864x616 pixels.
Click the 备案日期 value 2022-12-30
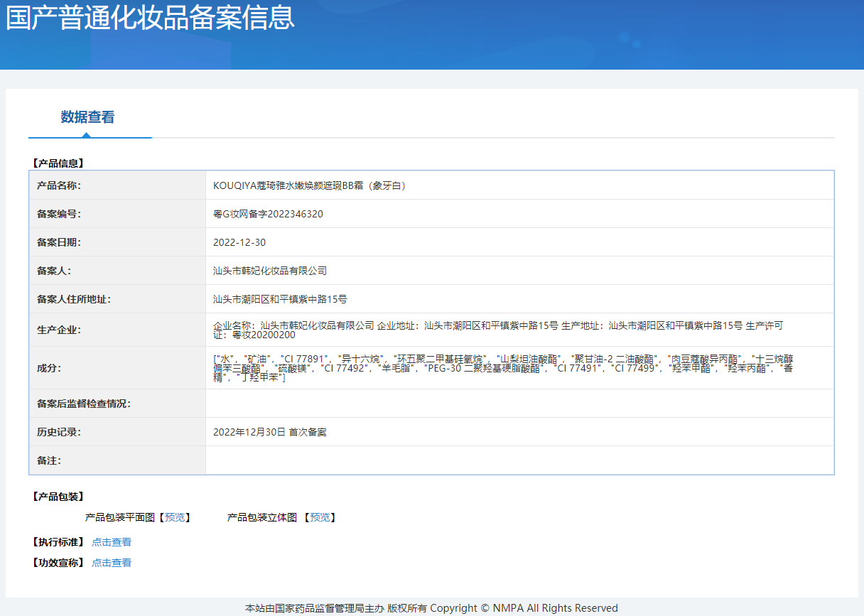tap(239, 242)
